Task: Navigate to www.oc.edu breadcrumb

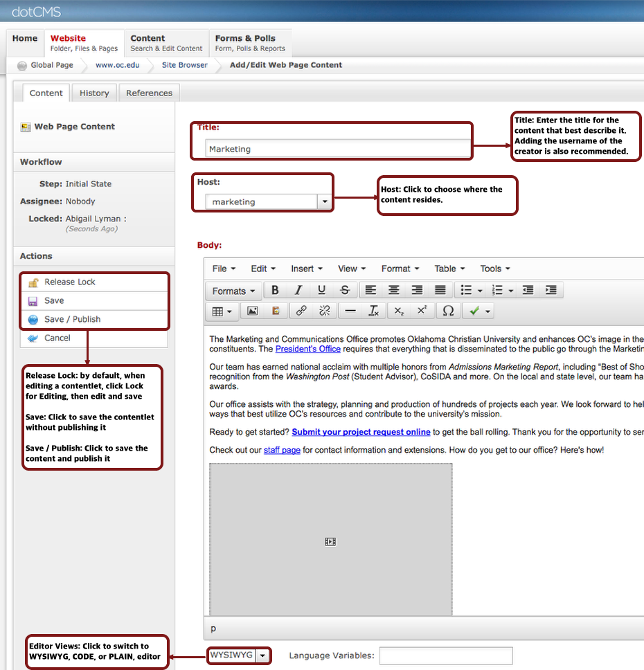Action: point(117,65)
